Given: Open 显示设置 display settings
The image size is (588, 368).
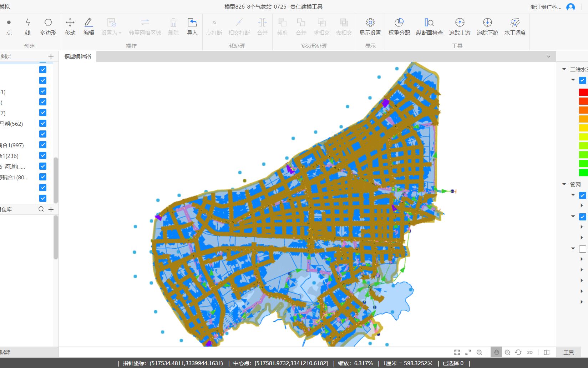Looking at the screenshot, I should point(370,27).
